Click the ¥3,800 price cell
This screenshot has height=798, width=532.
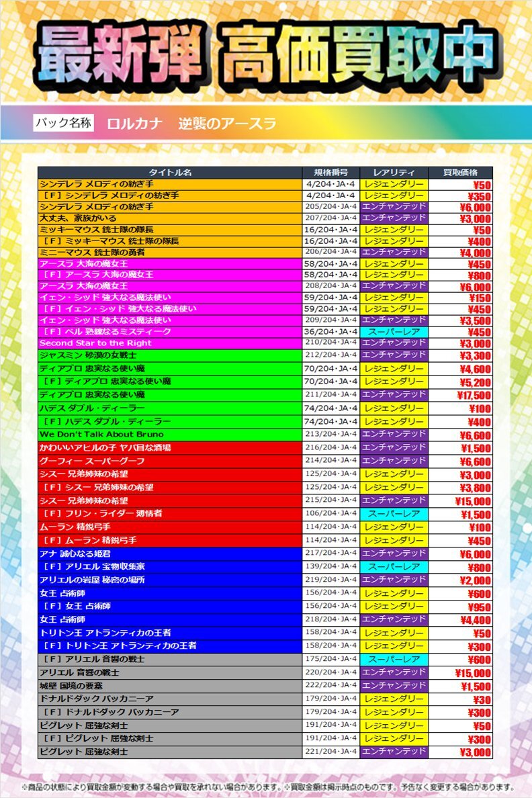click(x=460, y=488)
